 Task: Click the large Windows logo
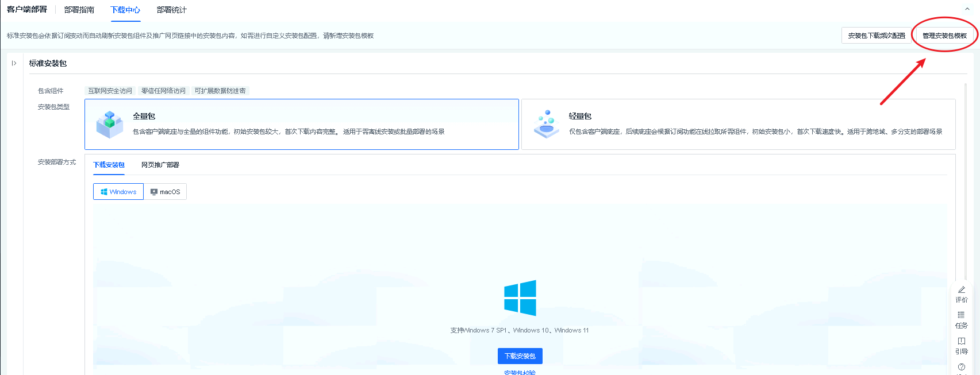point(520,297)
